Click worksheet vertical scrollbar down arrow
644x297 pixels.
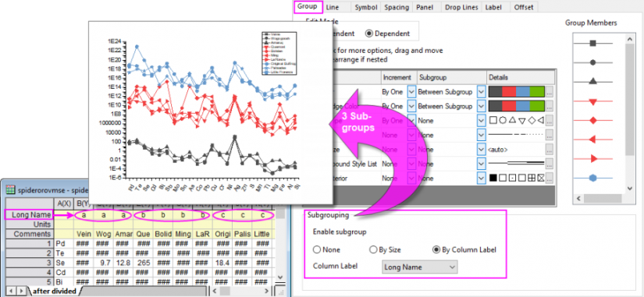(x=280, y=278)
